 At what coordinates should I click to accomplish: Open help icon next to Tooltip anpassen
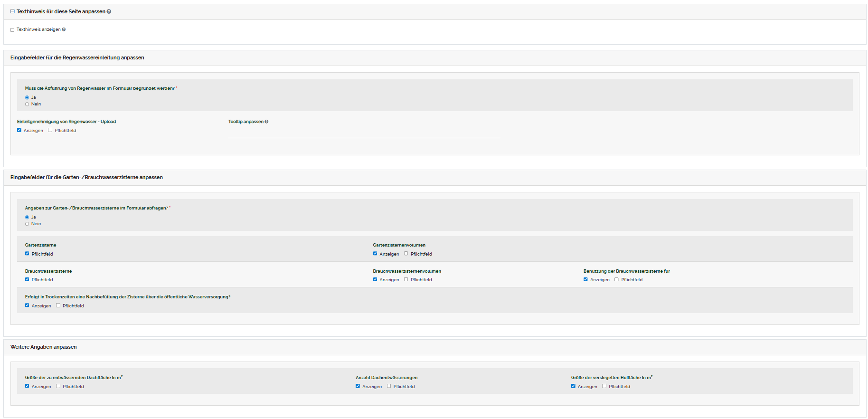coord(266,122)
